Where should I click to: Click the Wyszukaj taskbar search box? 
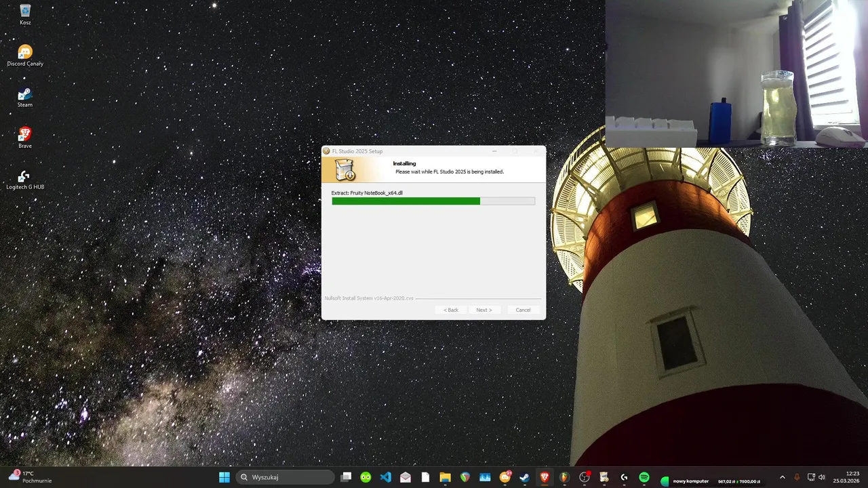click(286, 477)
